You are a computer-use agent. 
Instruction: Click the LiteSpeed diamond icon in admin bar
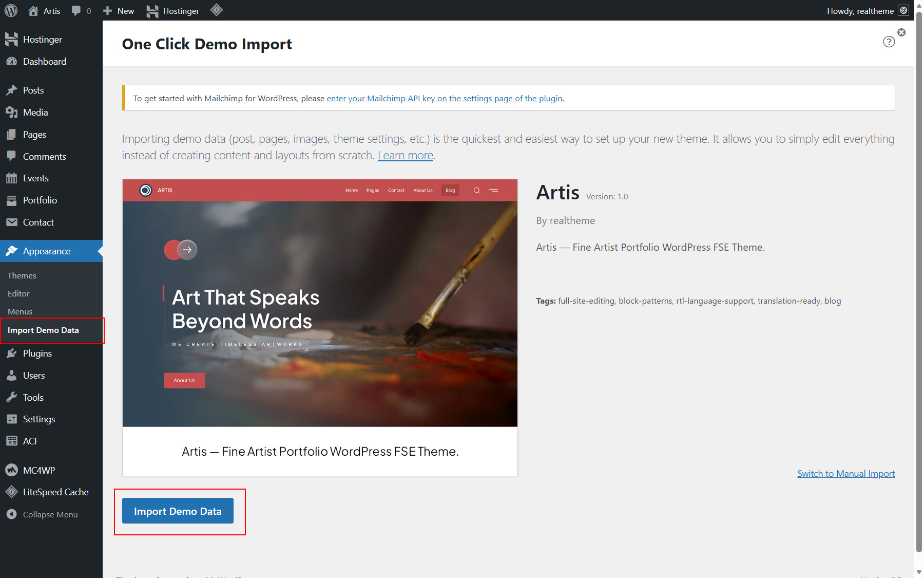[217, 10]
